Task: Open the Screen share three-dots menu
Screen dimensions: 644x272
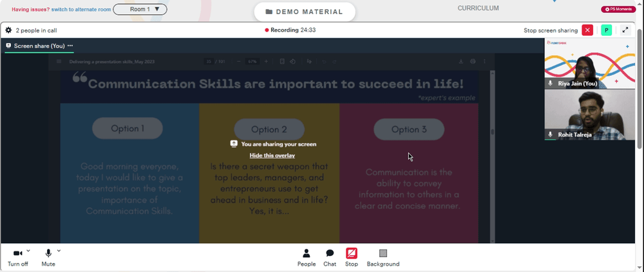Action: pos(70,46)
